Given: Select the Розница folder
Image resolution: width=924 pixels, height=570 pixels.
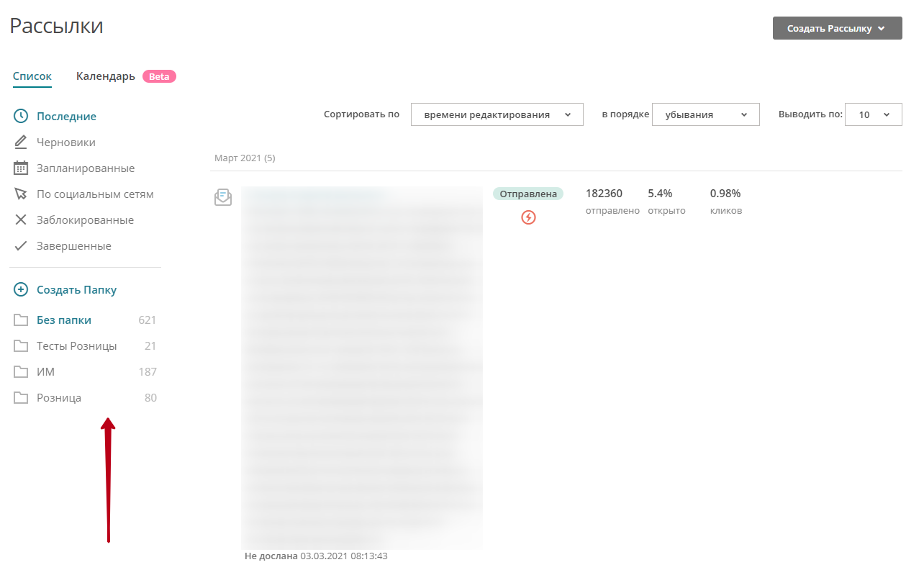Looking at the screenshot, I should [x=59, y=398].
